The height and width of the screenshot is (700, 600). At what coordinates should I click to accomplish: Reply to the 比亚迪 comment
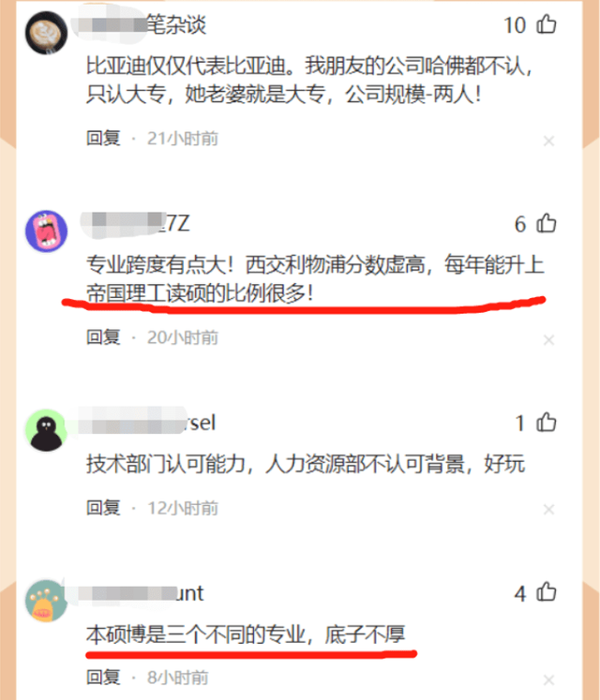point(103,138)
